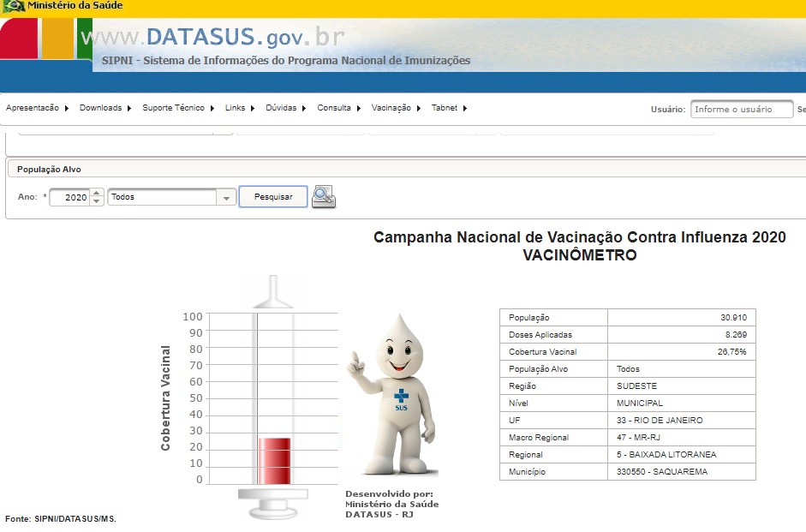Click the www.DATASUS.gov.br site title
The image size is (806, 532).
212,37
